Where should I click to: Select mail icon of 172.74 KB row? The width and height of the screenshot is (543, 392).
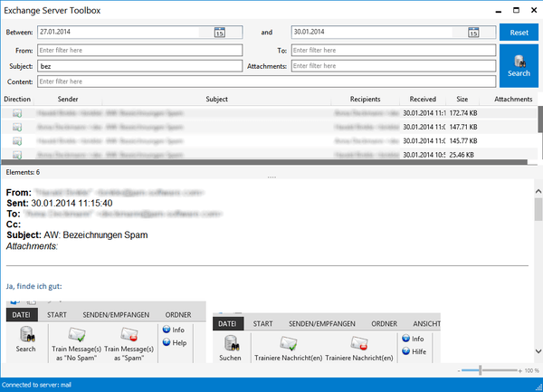[x=17, y=113]
